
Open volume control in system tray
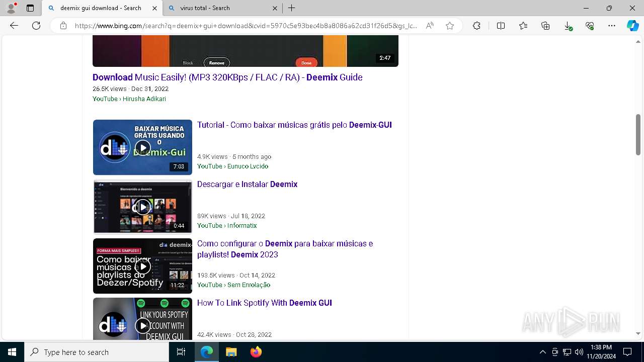pos(579,352)
